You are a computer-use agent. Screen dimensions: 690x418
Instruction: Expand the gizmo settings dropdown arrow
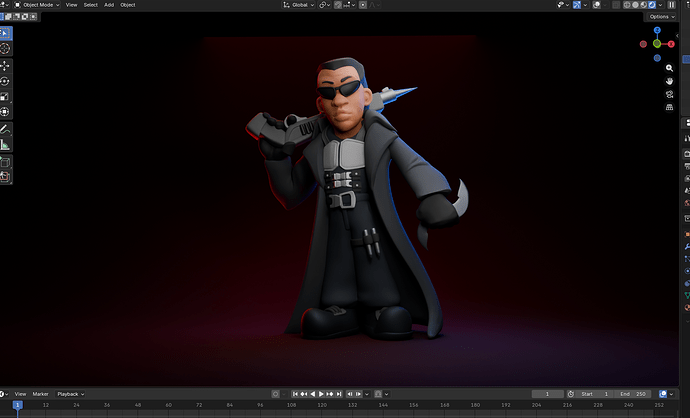(x=585, y=5)
